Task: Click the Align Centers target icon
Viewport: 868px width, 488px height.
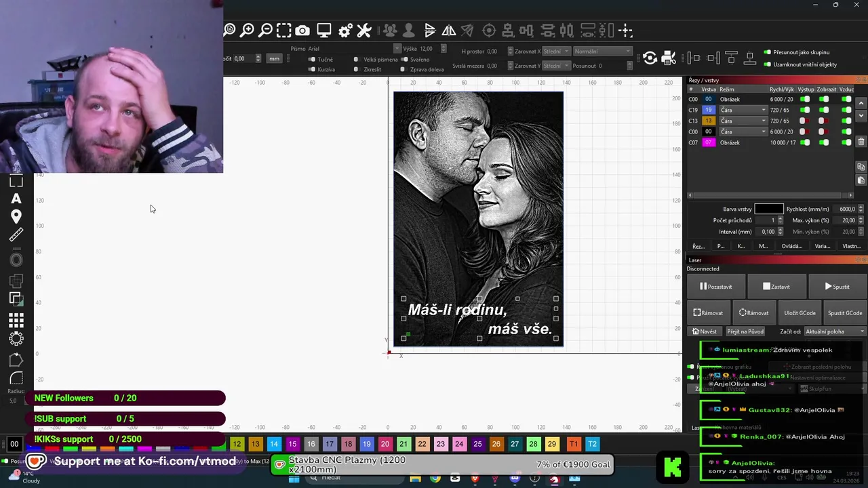Action: click(x=489, y=30)
